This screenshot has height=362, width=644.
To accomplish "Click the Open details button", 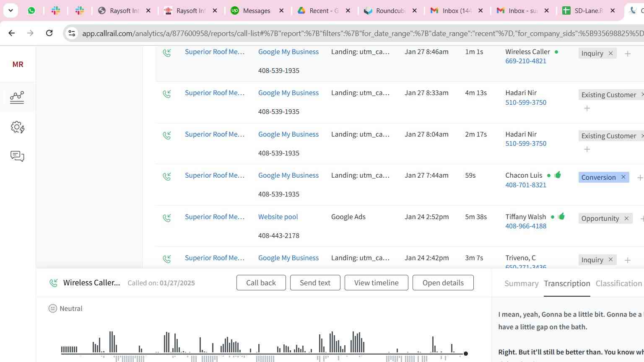I will [443, 282].
